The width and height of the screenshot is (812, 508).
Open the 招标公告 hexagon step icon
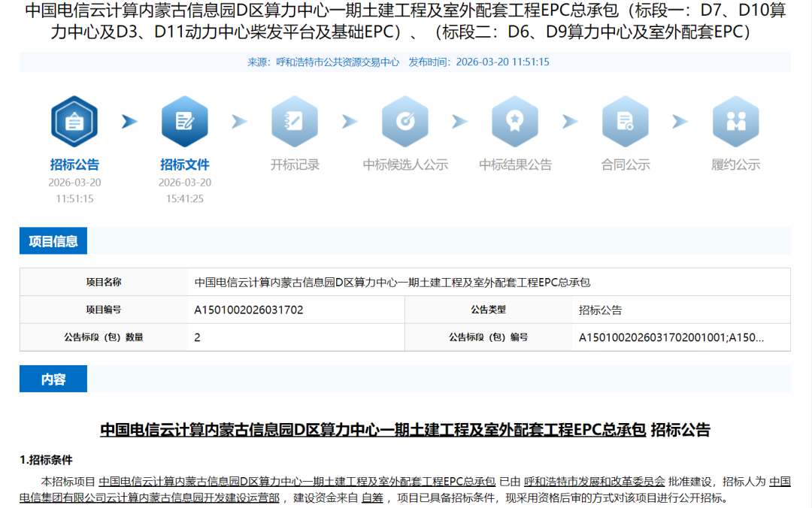tap(74, 122)
